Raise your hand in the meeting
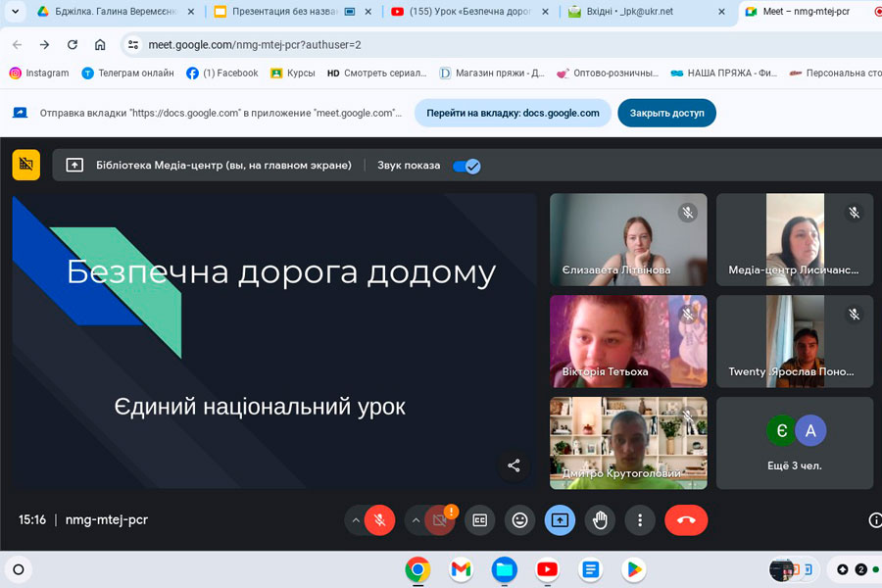Image resolution: width=882 pixels, height=588 pixels. (x=600, y=520)
